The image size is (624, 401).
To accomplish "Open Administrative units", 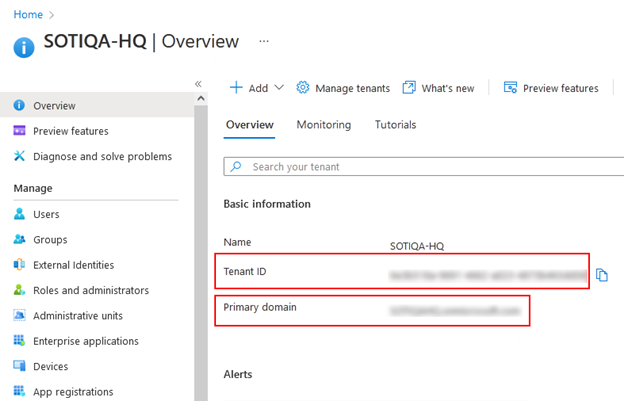I will click(78, 315).
